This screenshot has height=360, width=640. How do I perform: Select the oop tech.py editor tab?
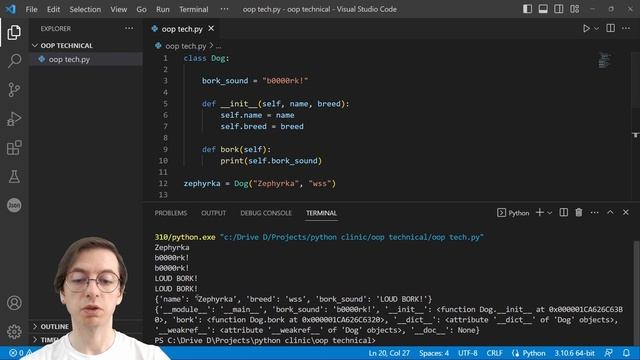182,29
